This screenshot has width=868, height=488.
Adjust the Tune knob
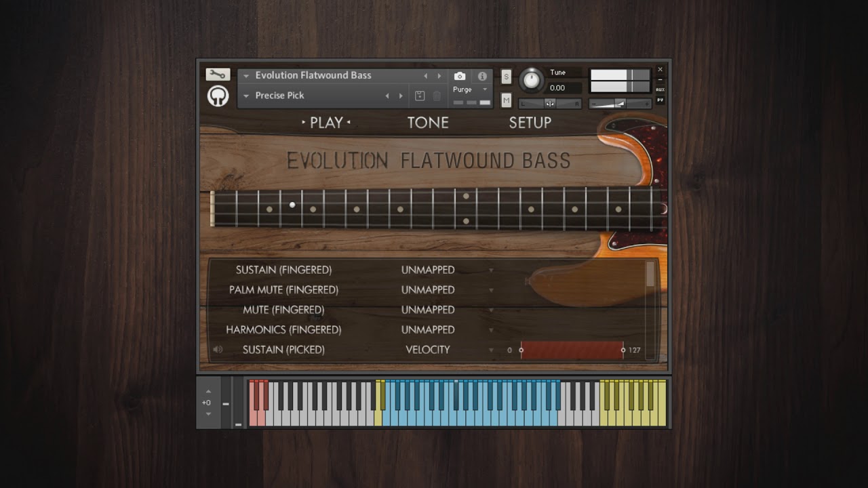(532, 81)
